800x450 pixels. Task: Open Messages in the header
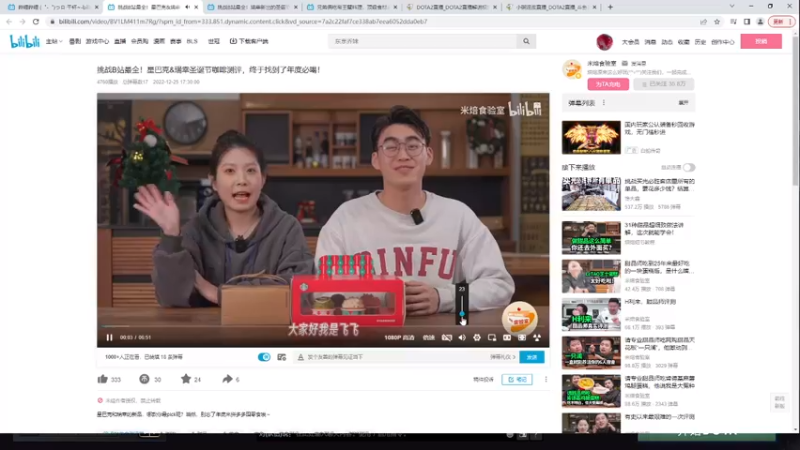(x=650, y=42)
